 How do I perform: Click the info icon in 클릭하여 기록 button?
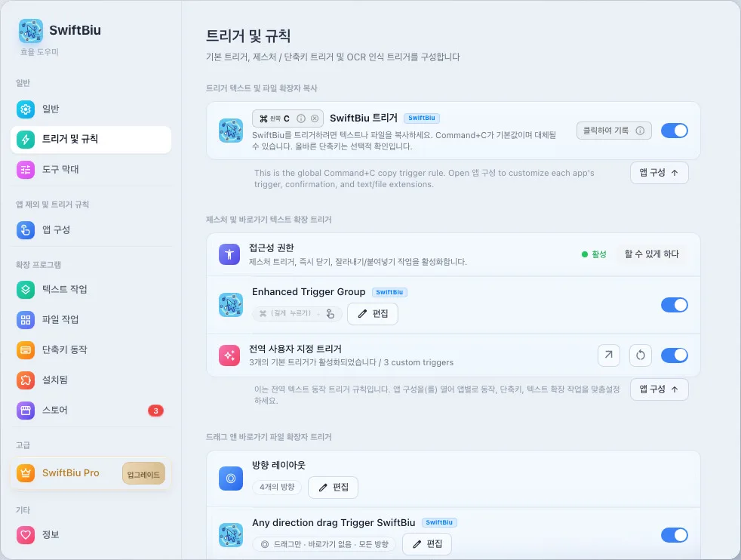pyautogui.click(x=640, y=131)
